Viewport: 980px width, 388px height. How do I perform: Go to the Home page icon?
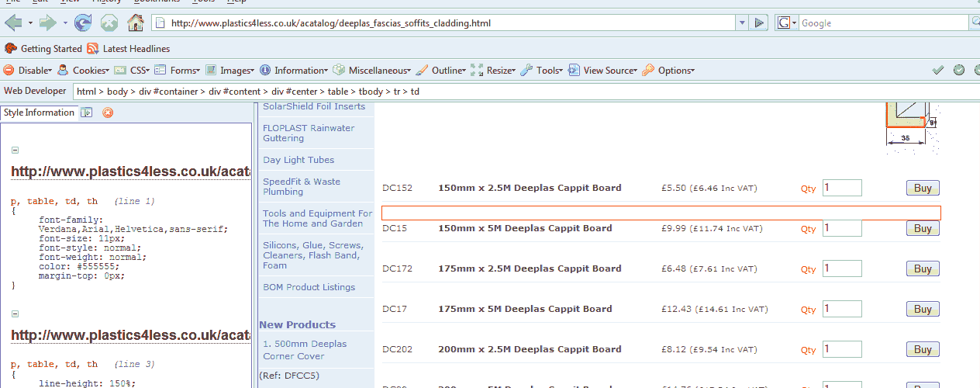(x=135, y=23)
